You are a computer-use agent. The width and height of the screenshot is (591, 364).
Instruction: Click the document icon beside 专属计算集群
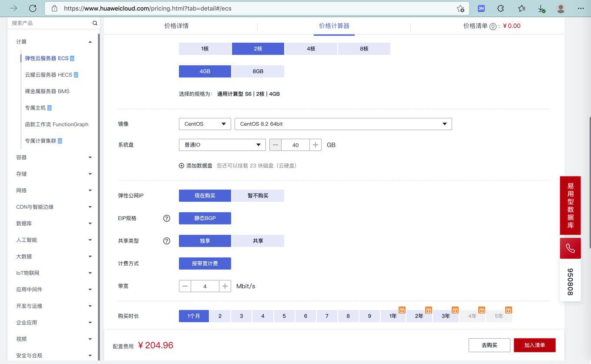click(60, 141)
